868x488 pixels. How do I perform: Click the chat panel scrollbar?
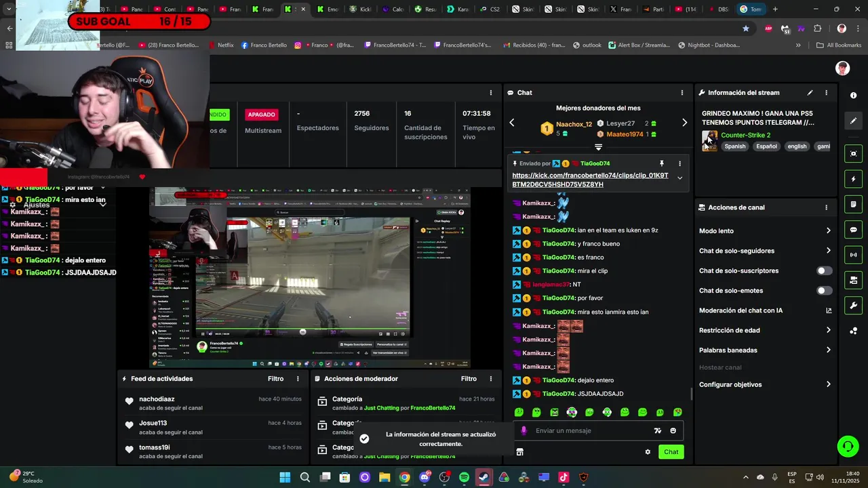692,393
